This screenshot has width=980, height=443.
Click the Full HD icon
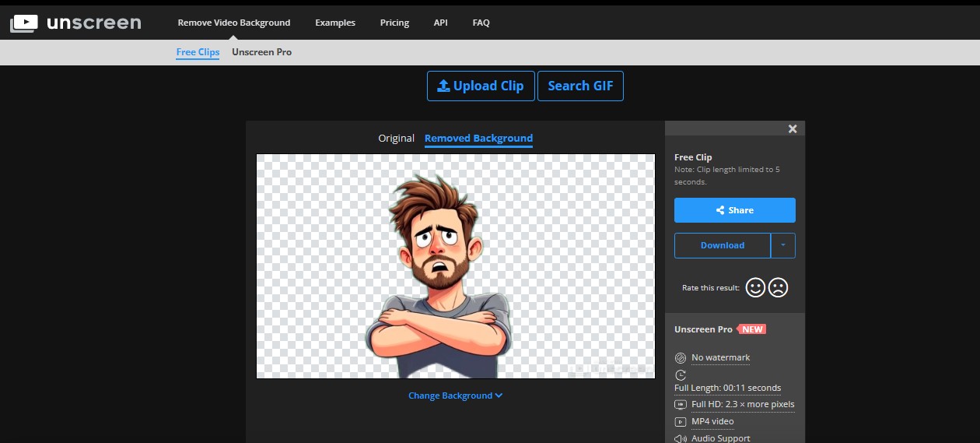point(681,405)
